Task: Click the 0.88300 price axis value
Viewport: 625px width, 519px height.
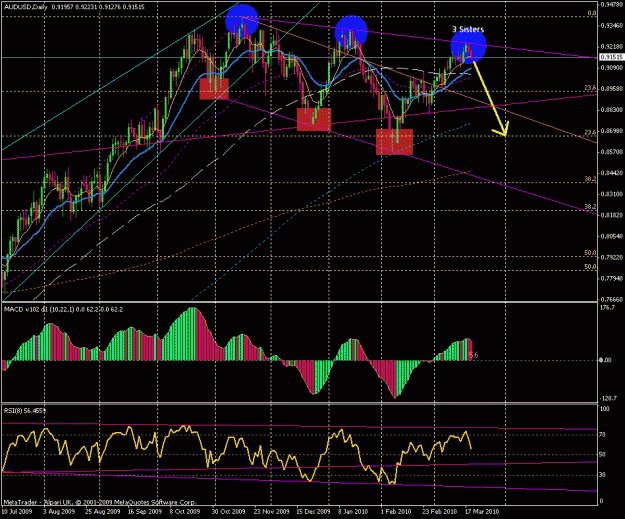Action: tap(612, 110)
